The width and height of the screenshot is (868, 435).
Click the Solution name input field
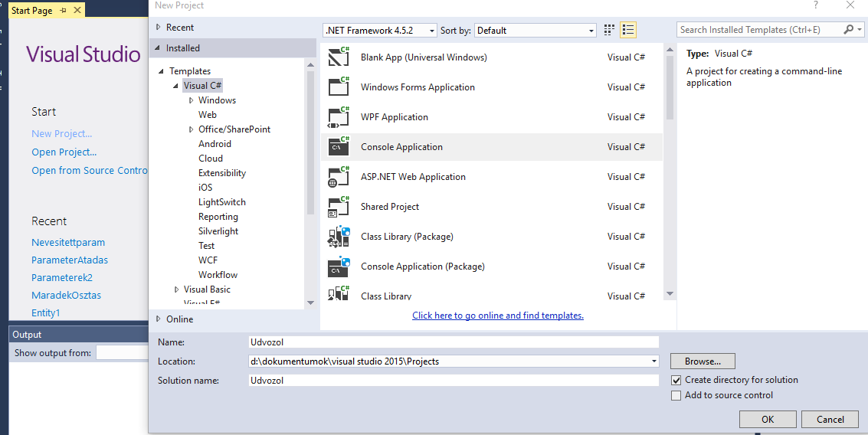(x=454, y=380)
